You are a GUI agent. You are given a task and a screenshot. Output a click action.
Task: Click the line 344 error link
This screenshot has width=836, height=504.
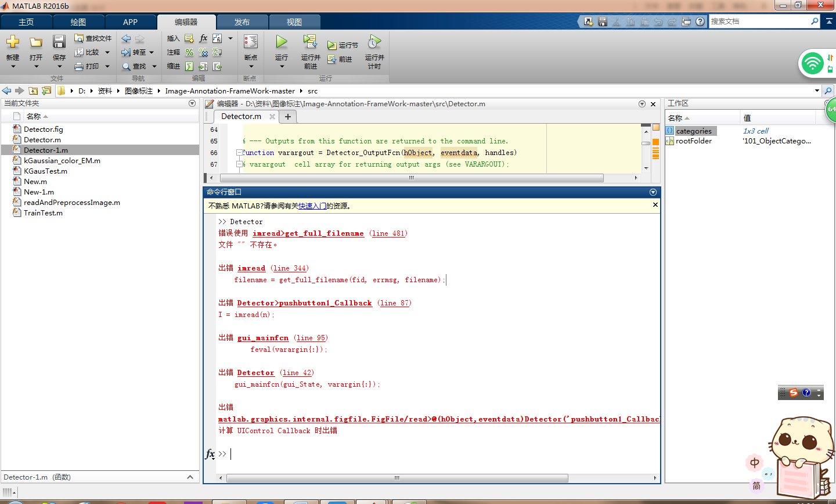tap(290, 268)
